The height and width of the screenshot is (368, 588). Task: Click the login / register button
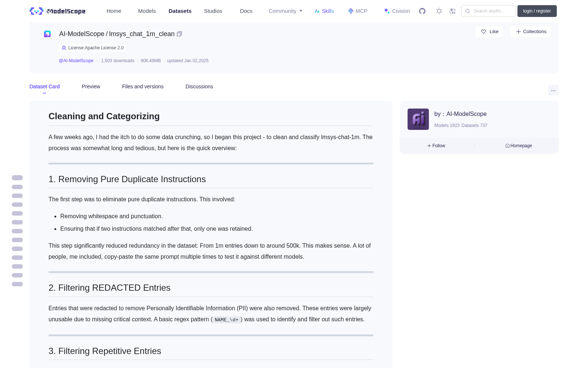coord(537,11)
